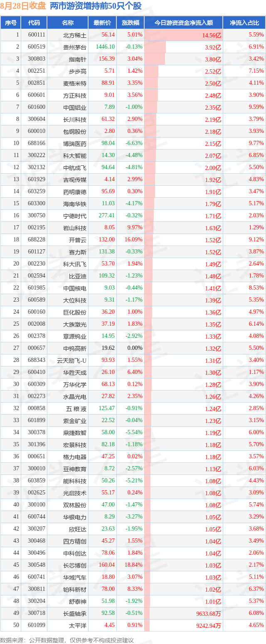The image size is (266, 644).
Task: Click stock code 600744
Action: click(x=37, y=517)
